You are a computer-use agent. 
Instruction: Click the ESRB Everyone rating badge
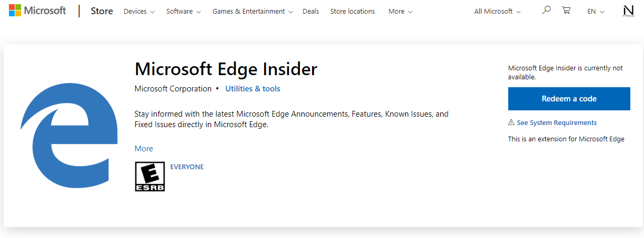tap(150, 177)
